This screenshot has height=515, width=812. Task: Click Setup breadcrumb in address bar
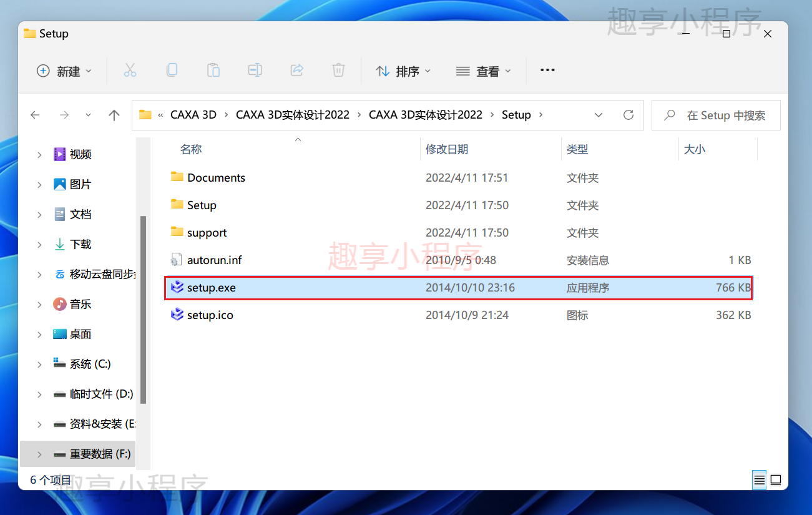[516, 115]
